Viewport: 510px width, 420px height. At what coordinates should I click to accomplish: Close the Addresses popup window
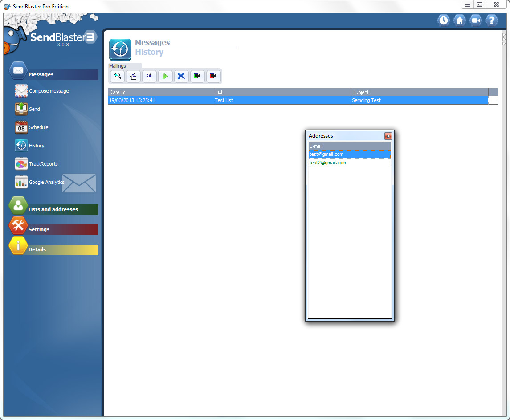(x=388, y=136)
